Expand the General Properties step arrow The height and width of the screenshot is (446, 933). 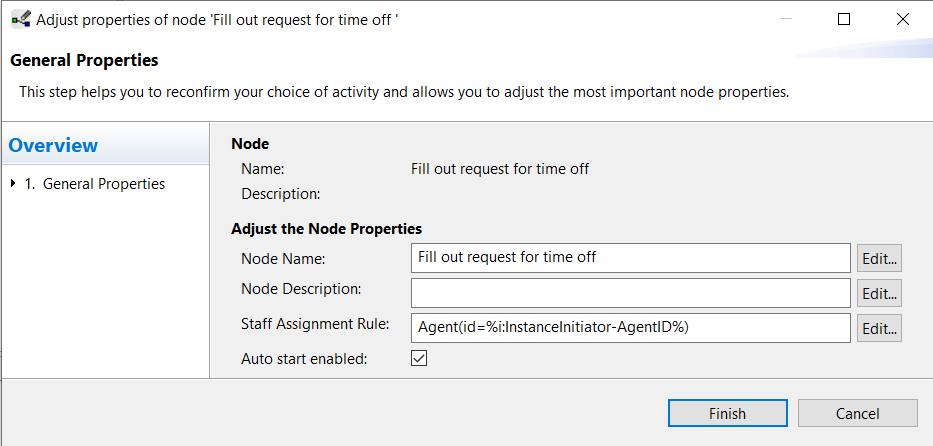(x=14, y=184)
